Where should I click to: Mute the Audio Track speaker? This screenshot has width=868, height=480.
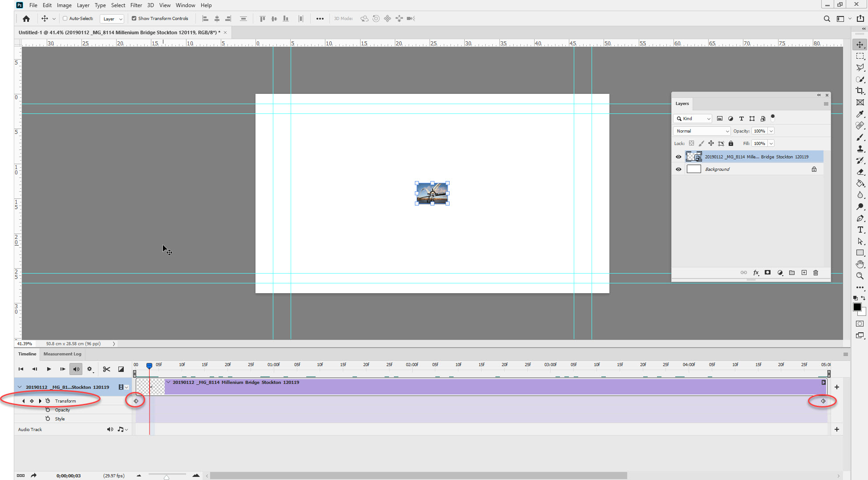pos(110,429)
